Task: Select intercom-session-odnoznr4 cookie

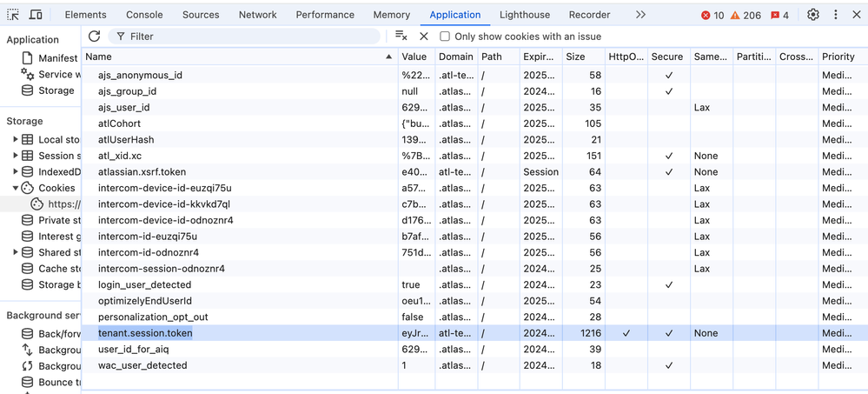Action: pyautogui.click(x=474, y=269)
